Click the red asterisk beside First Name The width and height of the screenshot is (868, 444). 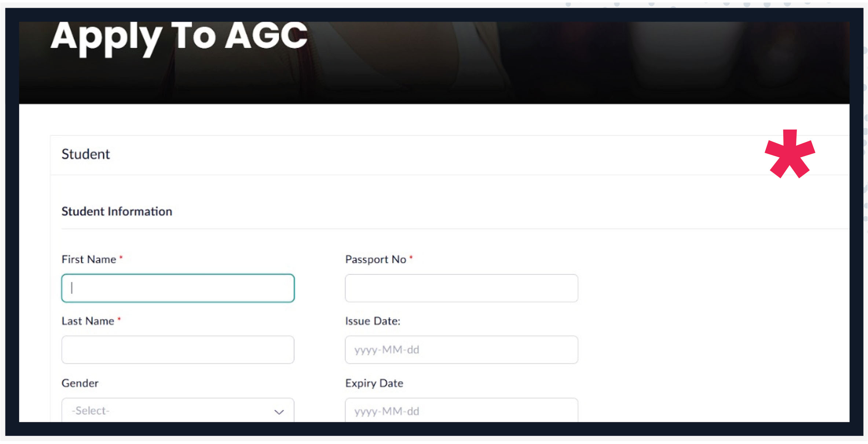[121, 258]
